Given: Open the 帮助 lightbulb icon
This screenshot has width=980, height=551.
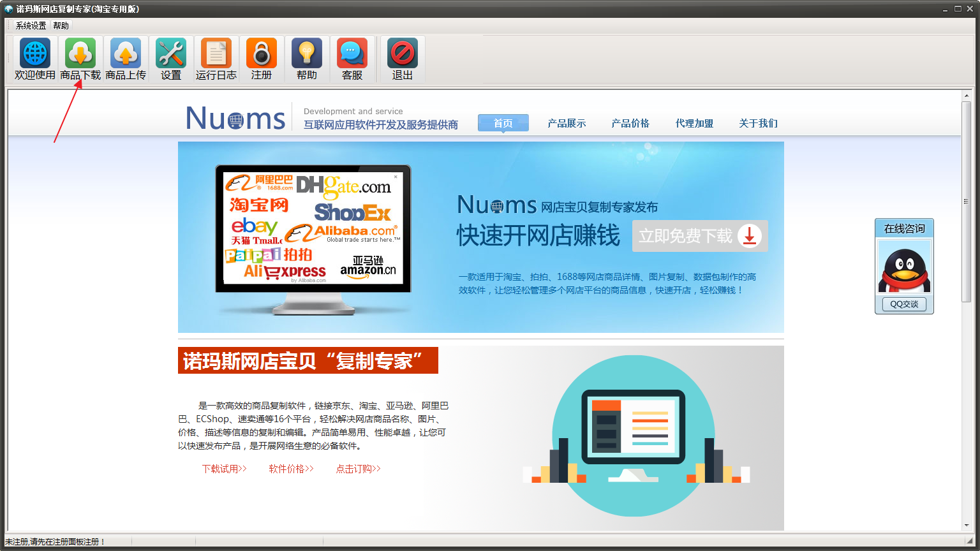Looking at the screenshot, I should 307,53.
